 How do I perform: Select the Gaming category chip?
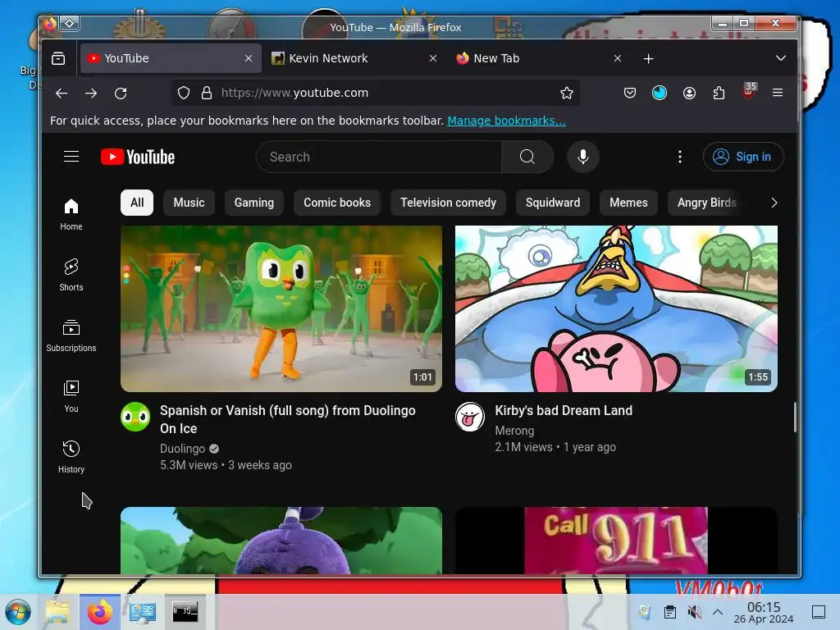pos(254,203)
